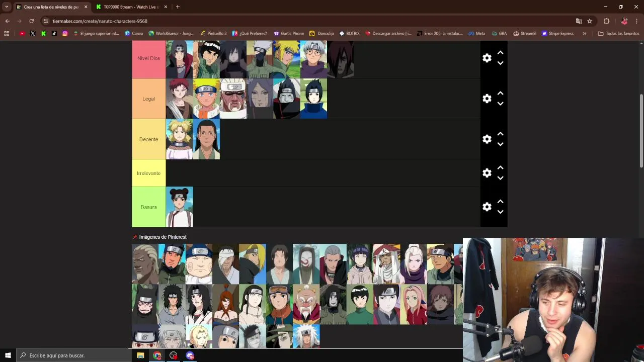Open settings gear for Legal tier

(487, 99)
